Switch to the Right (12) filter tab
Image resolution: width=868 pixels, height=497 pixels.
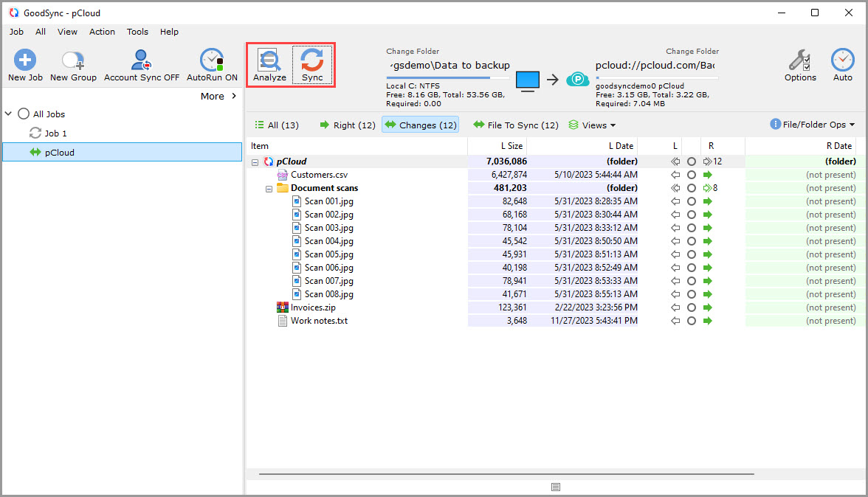click(348, 125)
